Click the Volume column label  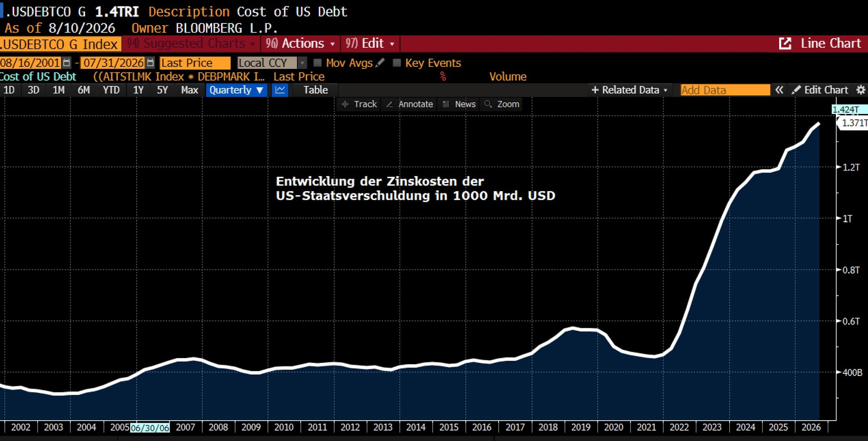click(x=508, y=77)
